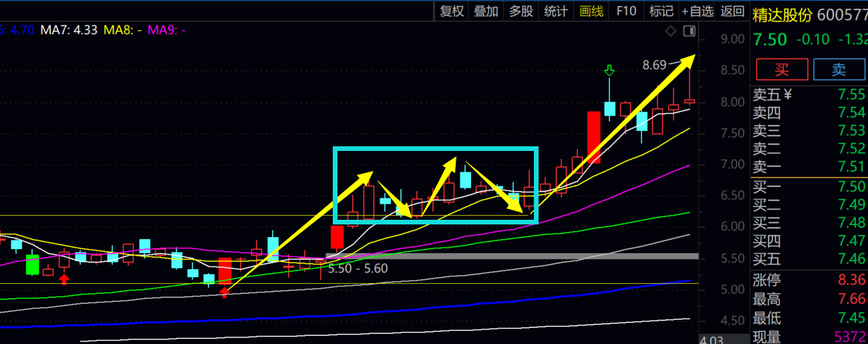
Task: Add stock via +自选 button
Action: pyautogui.click(x=698, y=11)
